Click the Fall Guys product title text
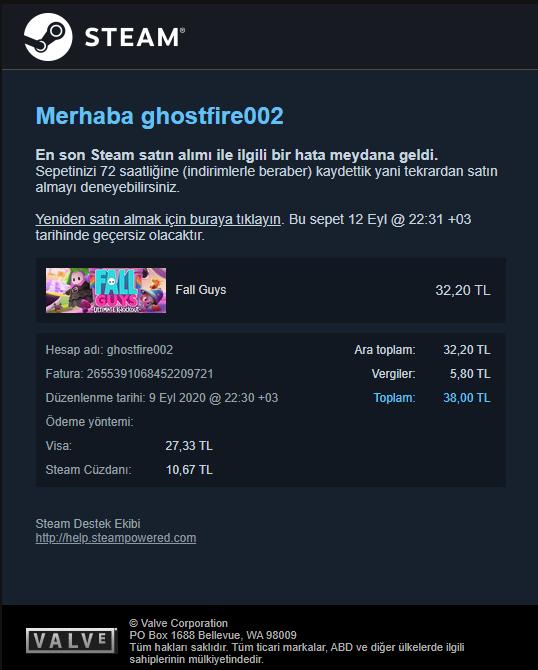 coord(201,290)
